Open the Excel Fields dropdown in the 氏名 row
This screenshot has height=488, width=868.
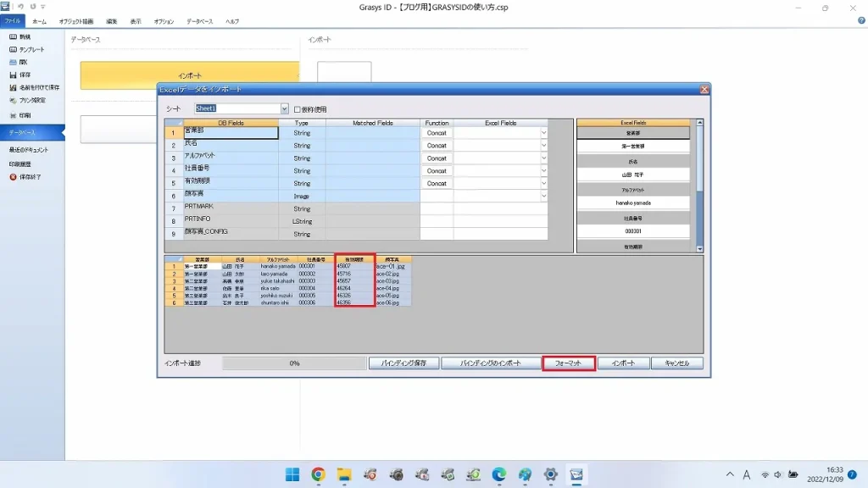coord(543,146)
